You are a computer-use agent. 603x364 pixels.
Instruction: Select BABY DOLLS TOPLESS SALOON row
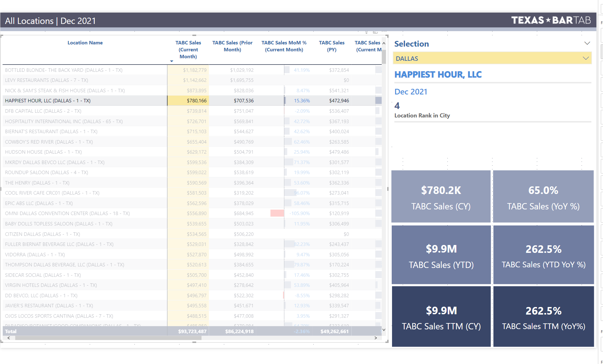(192, 224)
